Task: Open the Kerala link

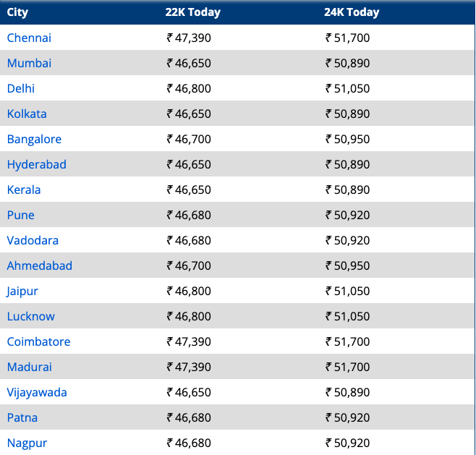Action: point(24,190)
